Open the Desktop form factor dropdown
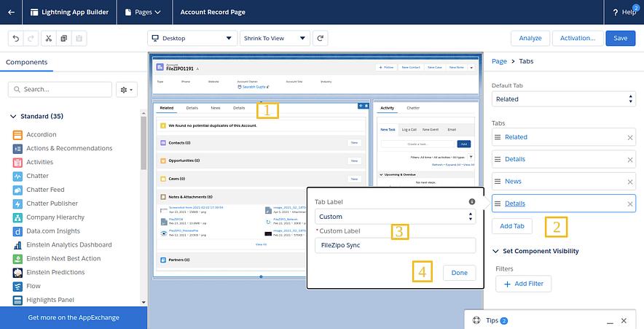 click(x=192, y=38)
